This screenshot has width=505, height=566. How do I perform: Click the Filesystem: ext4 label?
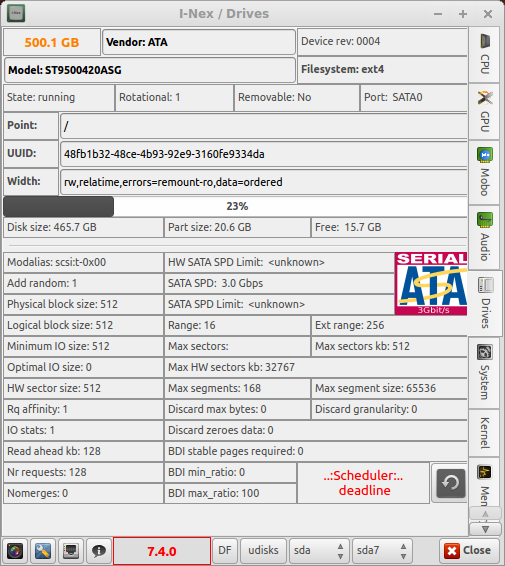coord(382,69)
